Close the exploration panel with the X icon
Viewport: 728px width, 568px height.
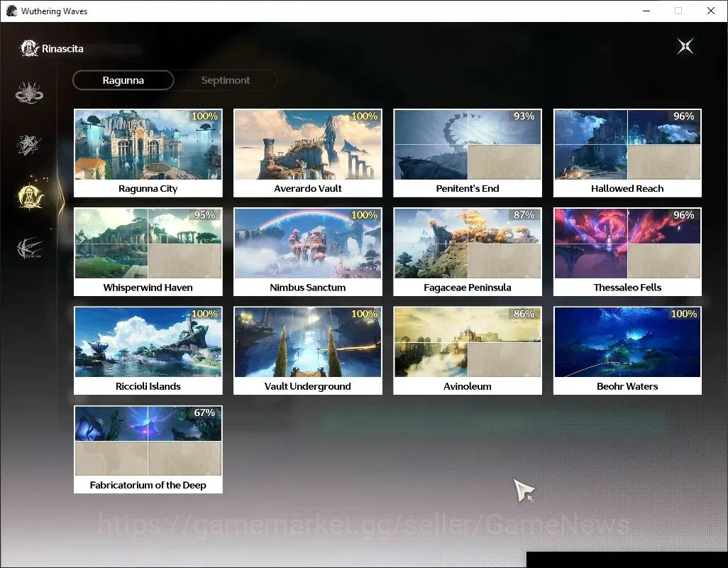pyautogui.click(x=685, y=46)
